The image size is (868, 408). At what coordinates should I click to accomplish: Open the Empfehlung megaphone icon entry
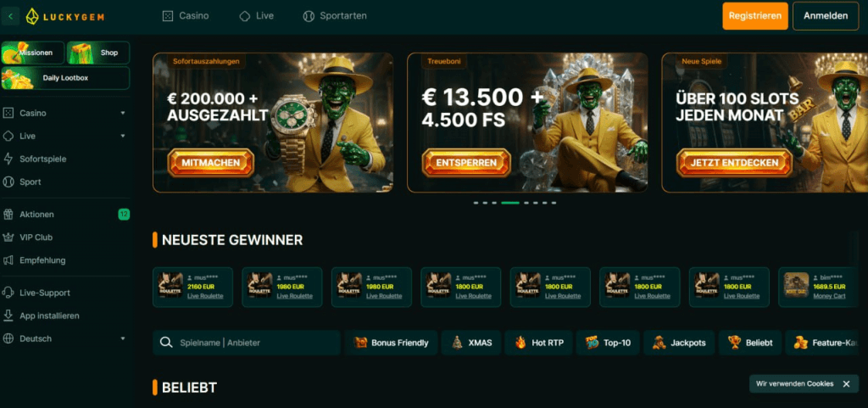click(x=8, y=260)
